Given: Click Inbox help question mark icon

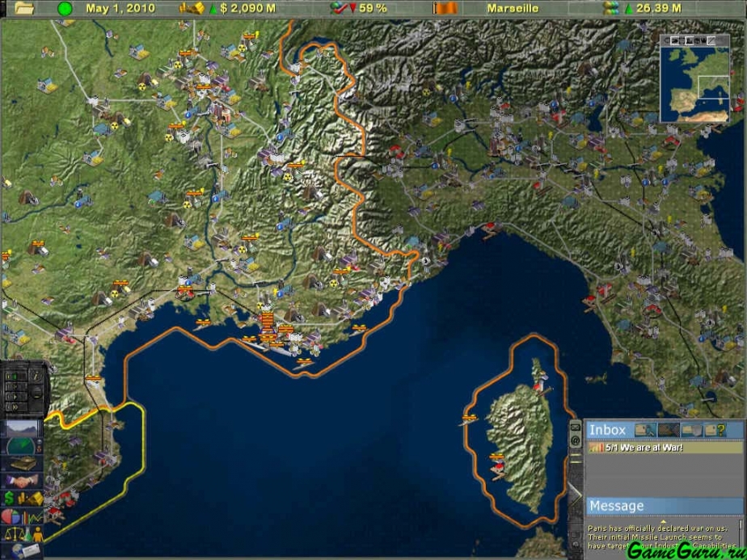Looking at the screenshot, I should pyautogui.click(x=715, y=430).
